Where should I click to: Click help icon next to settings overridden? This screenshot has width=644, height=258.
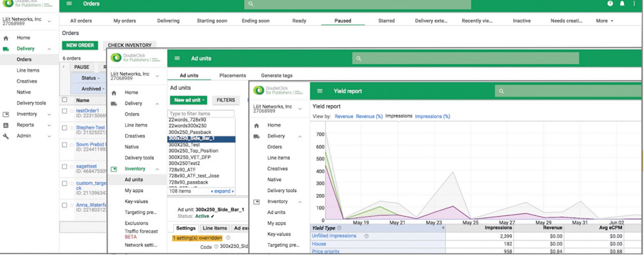[x=228, y=238]
